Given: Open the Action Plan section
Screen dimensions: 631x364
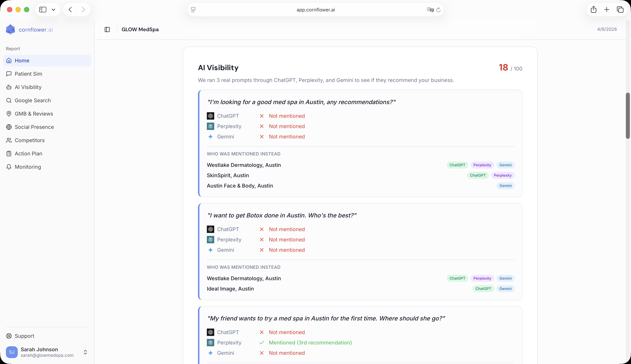Looking at the screenshot, I should 28,154.
